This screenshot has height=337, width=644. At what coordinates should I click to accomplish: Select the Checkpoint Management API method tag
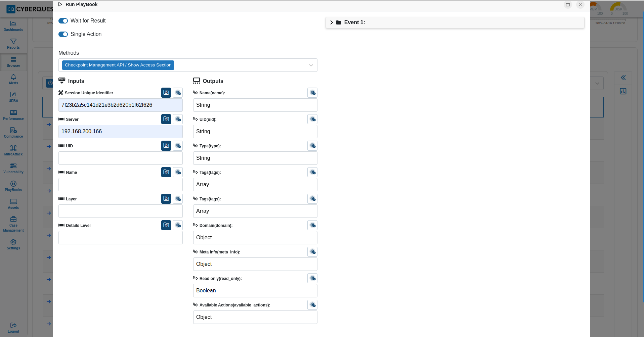tap(118, 65)
